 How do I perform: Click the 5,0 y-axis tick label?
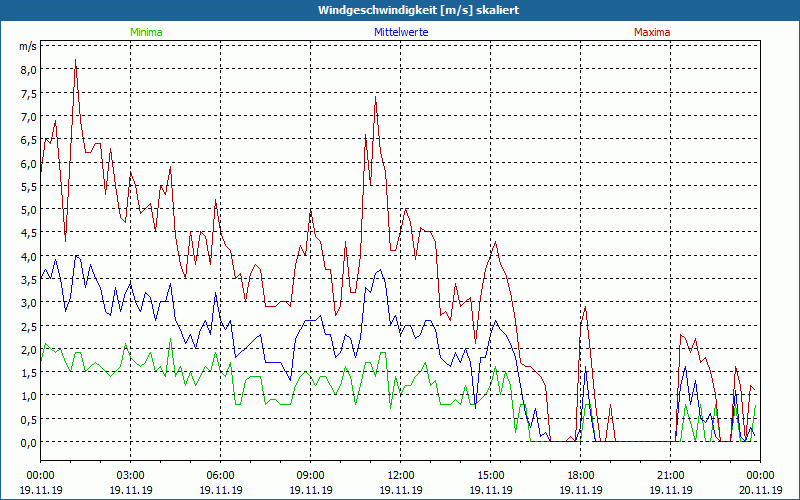(x=26, y=210)
